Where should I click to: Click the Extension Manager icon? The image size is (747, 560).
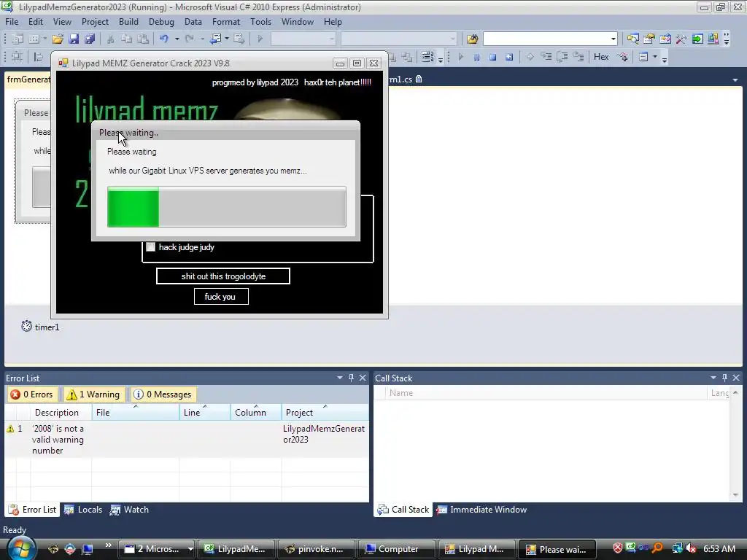click(713, 39)
